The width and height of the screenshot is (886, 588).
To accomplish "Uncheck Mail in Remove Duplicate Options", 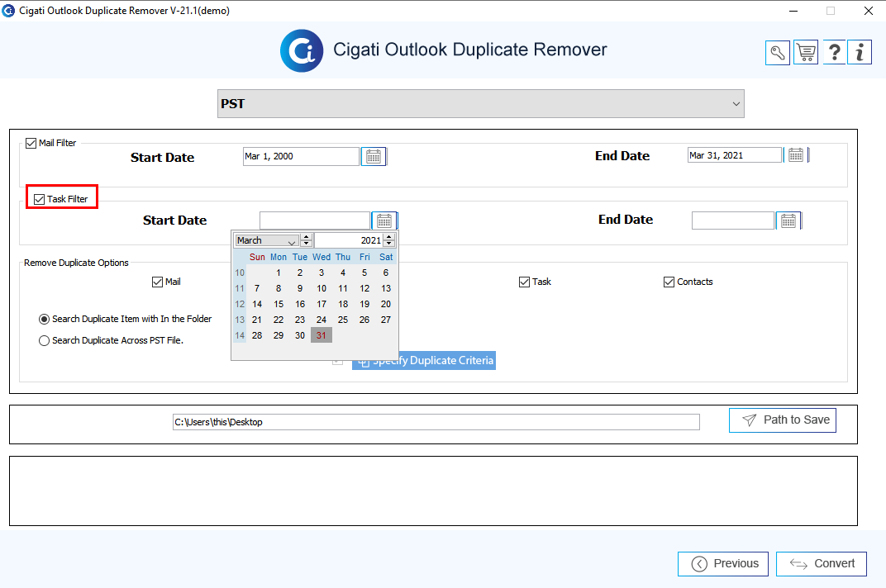I will 158,282.
